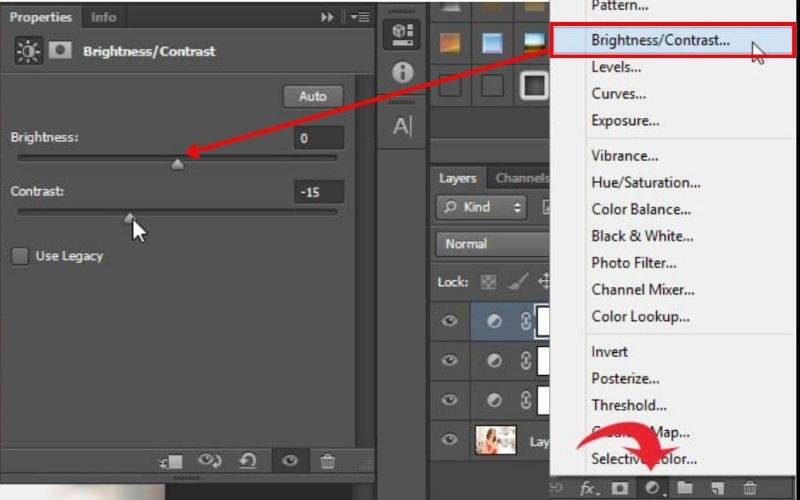Screen dimensions: 800x500
Task: Lock position move icon
Action: [x=544, y=282]
